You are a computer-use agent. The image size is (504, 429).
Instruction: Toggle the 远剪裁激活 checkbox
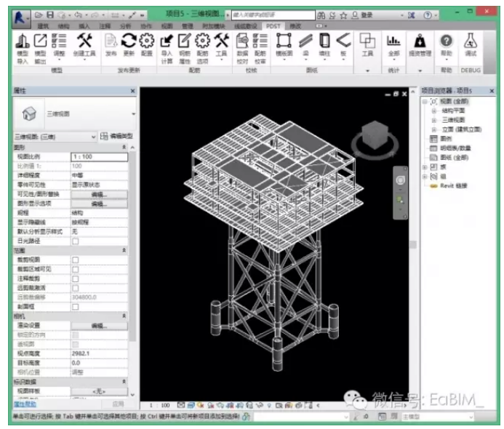76,288
